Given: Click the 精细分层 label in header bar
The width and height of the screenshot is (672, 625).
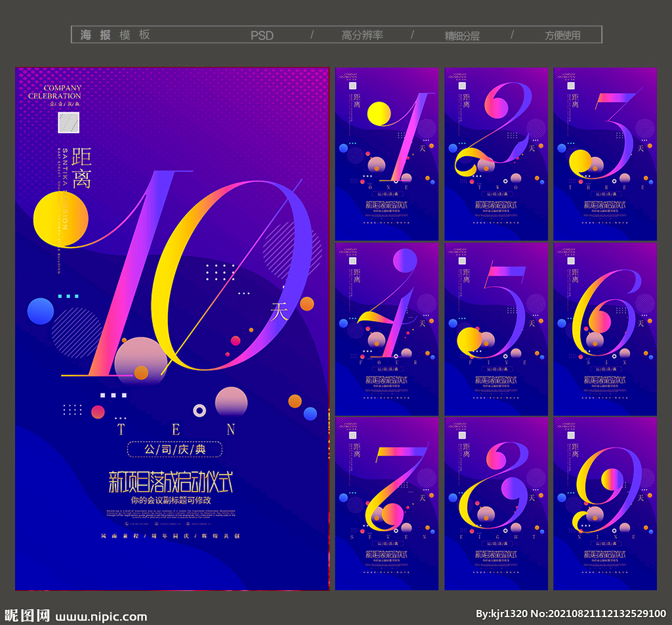Looking at the screenshot, I should click(462, 35).
